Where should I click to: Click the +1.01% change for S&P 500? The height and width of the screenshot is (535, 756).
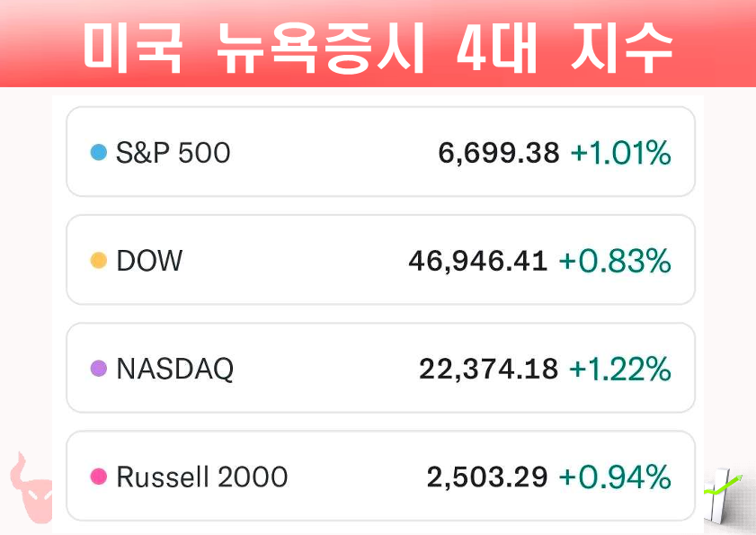tap(621, 153)
